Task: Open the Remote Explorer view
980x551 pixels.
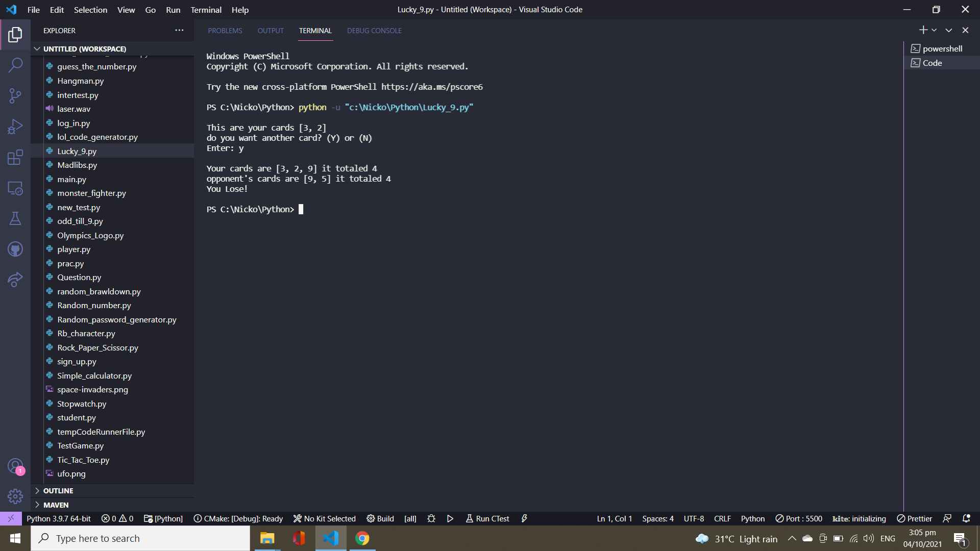Action: coord(15,188)
